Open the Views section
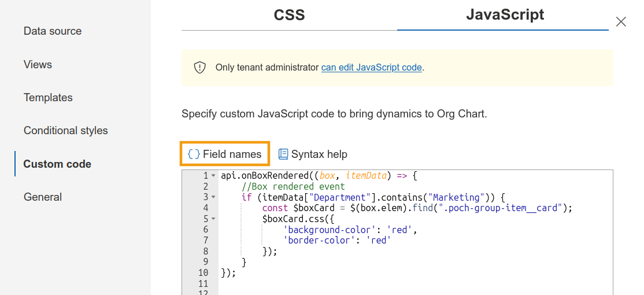644x295 pixels. (x=38, y=65)
